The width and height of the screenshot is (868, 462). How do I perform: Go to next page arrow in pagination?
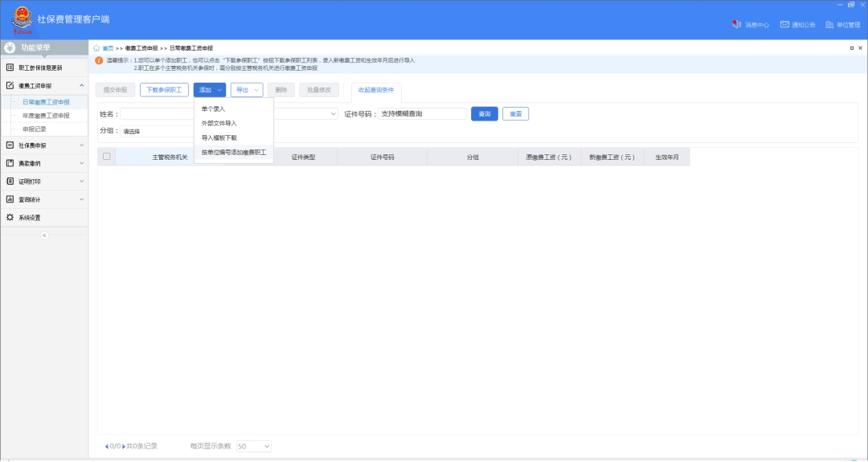click(124, 446)
